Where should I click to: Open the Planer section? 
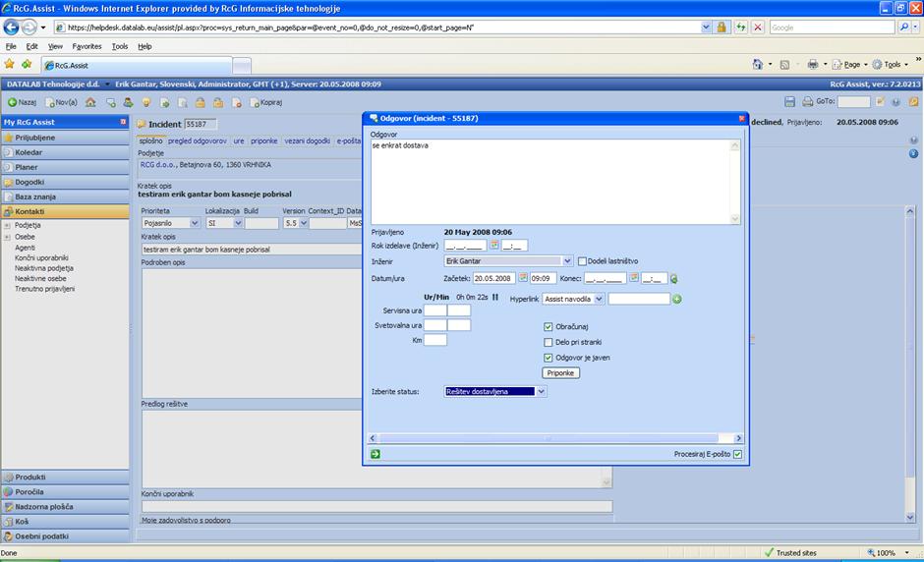tap(65, 167)
